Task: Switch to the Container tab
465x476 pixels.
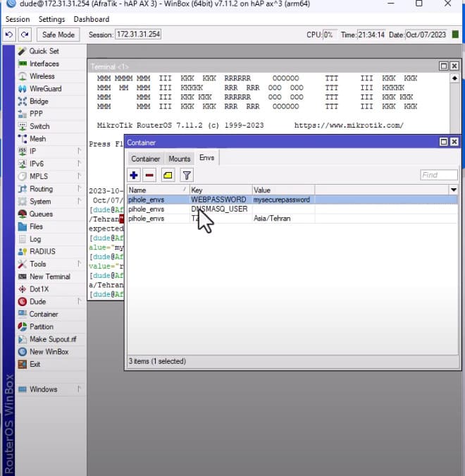Action: click(145, 159)
